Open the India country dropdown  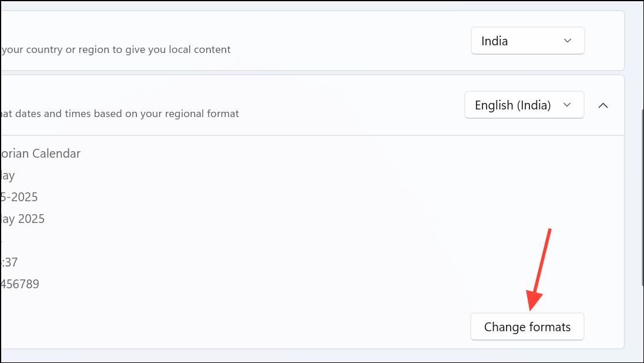(x=527, y=41)
